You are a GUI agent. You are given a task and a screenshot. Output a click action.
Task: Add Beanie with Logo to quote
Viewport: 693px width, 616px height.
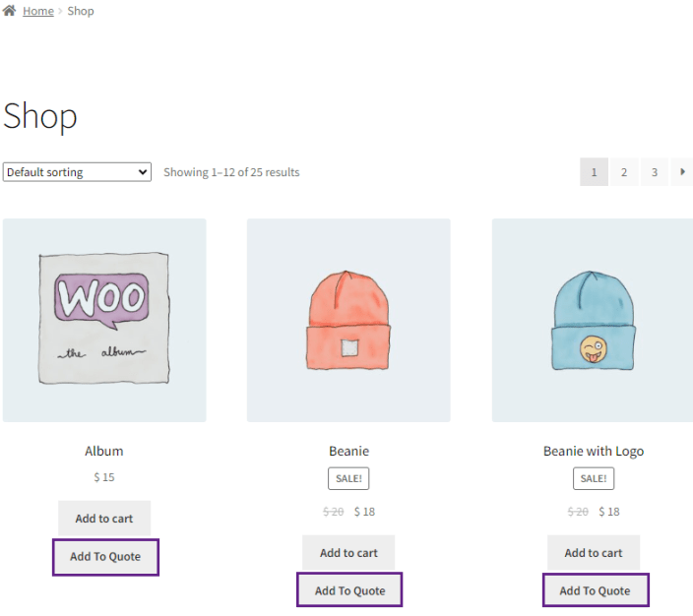point(596,590)
